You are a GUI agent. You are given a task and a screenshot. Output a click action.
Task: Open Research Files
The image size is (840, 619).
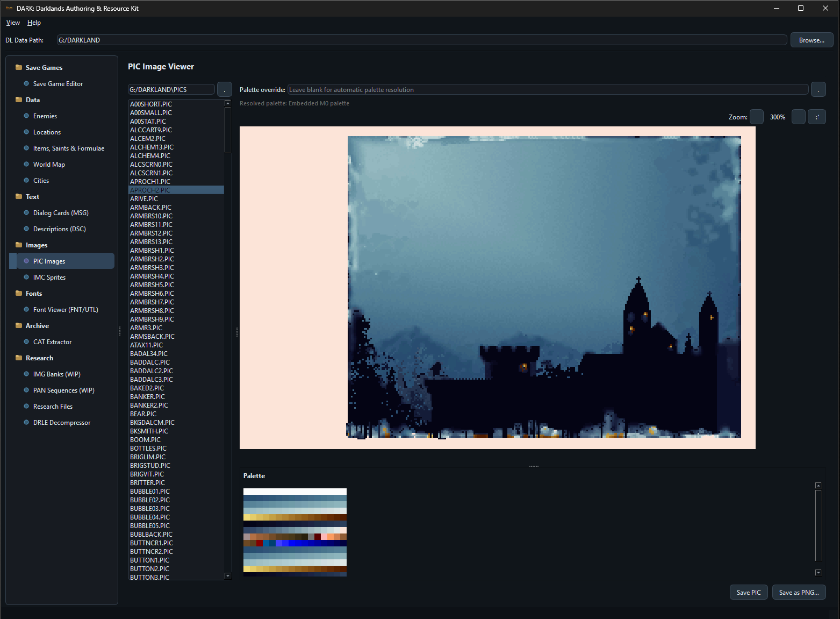click(53, 407)
